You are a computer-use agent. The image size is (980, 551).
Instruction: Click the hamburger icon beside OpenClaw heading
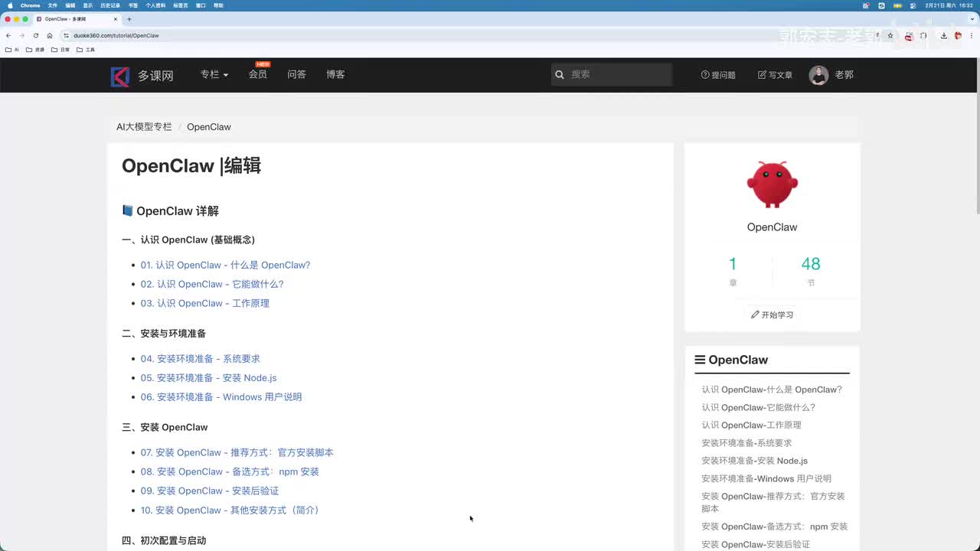(700, 360)
